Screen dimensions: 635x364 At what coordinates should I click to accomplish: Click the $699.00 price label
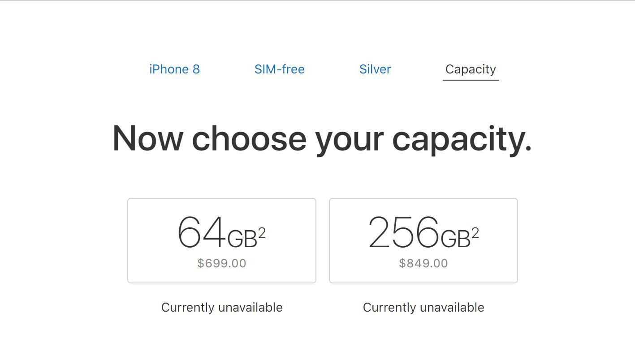tap(222, 263)
